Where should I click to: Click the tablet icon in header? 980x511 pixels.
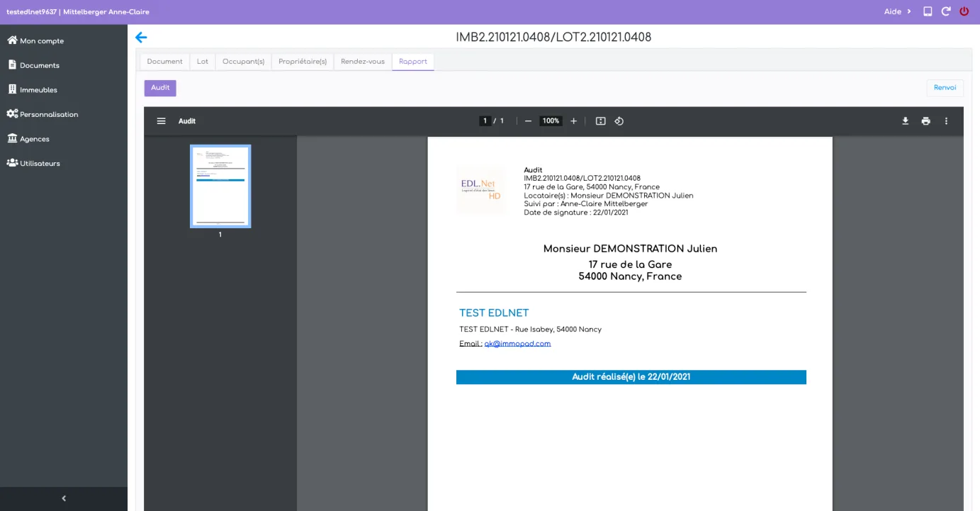[928, 11]
